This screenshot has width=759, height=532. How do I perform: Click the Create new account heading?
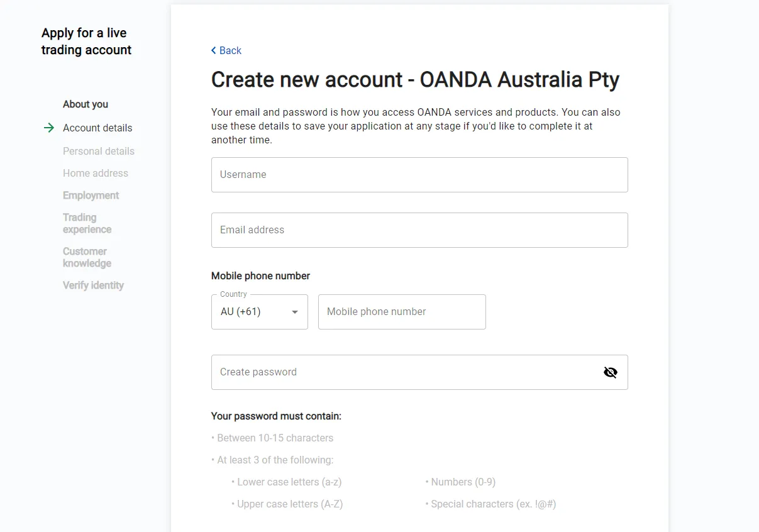(x=415, y=80)
